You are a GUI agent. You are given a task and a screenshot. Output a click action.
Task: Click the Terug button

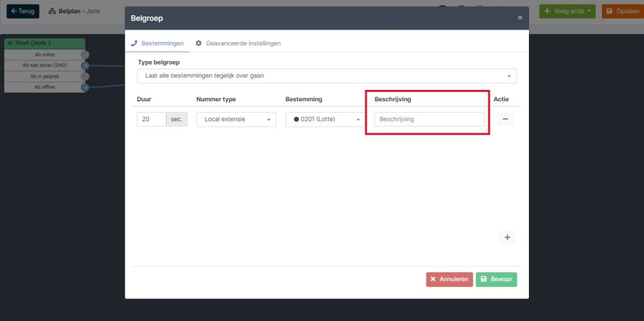click(x=23, y=11)
